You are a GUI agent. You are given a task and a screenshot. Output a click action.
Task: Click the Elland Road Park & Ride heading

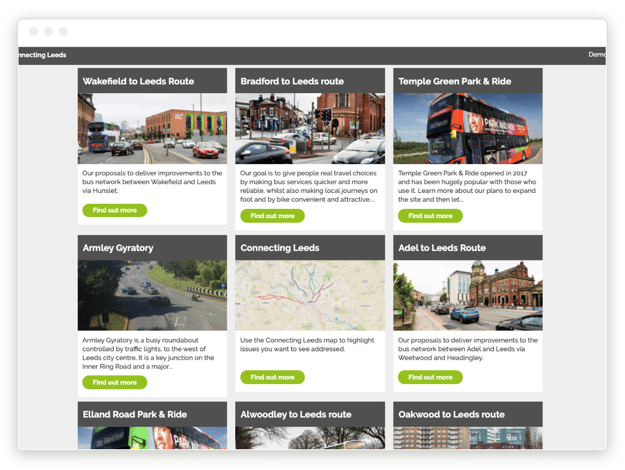pyautogui.click(x=135, y=415)
